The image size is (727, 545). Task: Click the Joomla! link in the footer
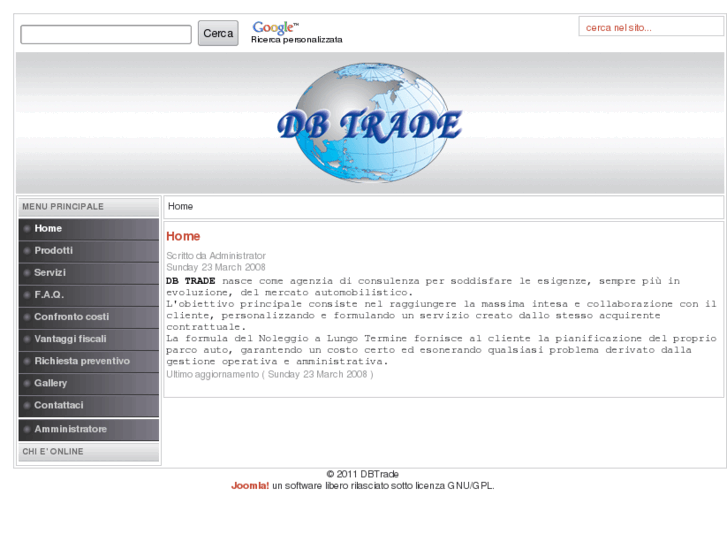pos(250,486)
